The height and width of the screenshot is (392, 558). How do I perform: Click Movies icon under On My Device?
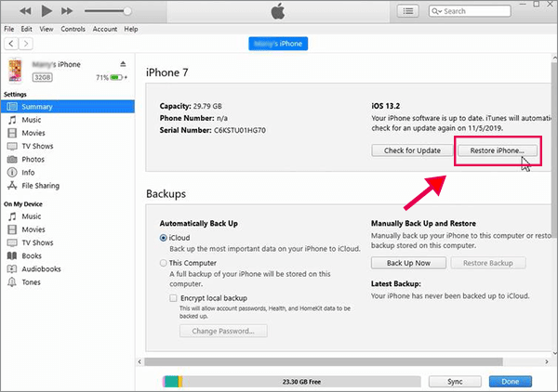coord(12,229)
